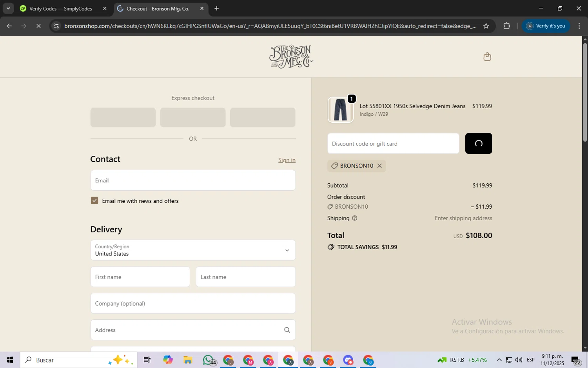
Task: Click the Sign in link
Action: coord(287,160)
